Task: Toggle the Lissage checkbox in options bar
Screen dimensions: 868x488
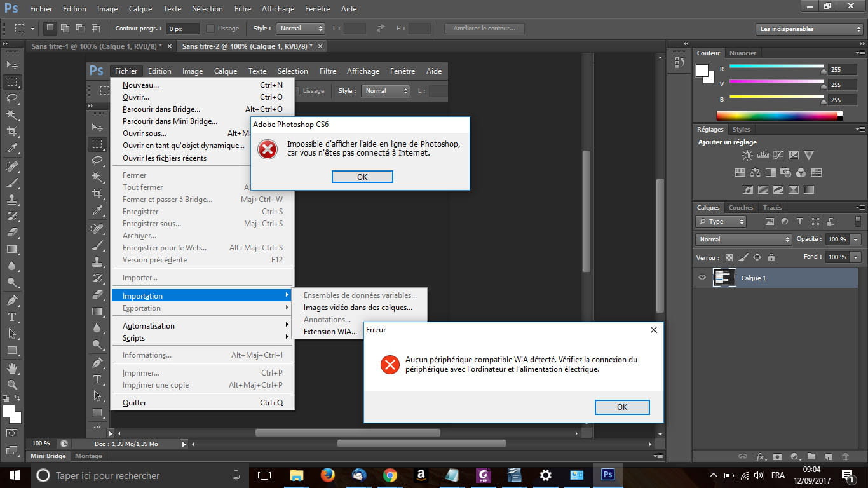Action: pyautogui.click(x=210, y=29)
